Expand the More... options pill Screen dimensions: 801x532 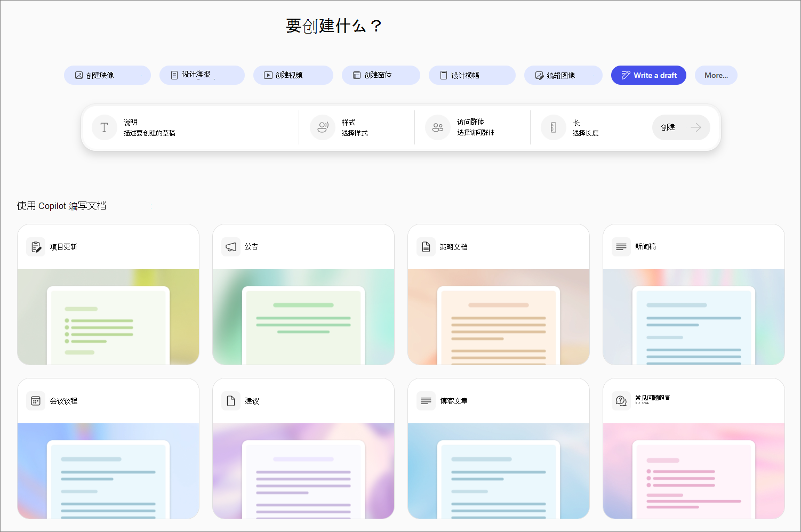click(x=716, y=75)
